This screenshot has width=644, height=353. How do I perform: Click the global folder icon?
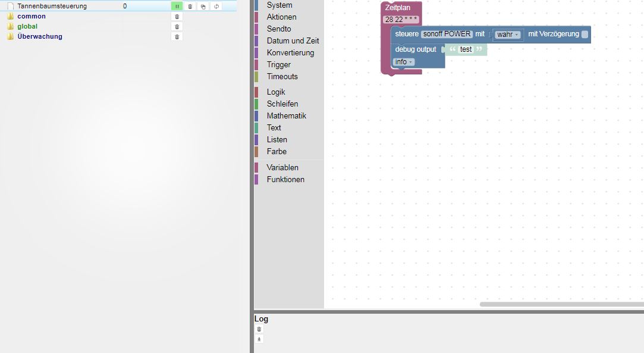pos(10,26)
